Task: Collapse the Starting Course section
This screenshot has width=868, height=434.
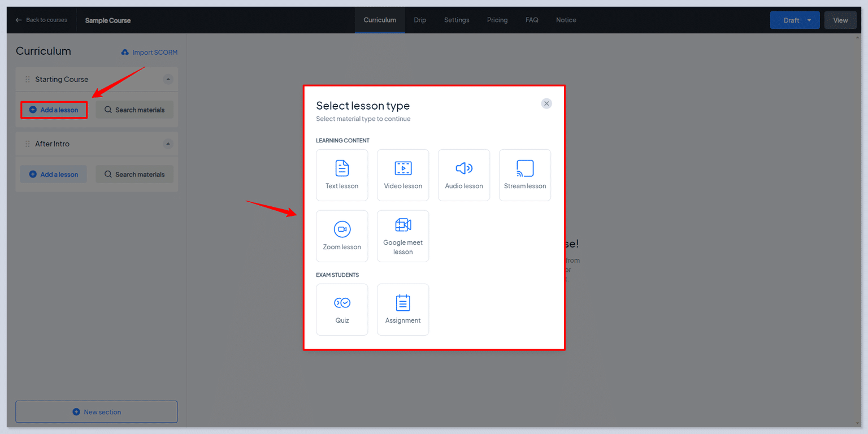Action: point(168,79)
